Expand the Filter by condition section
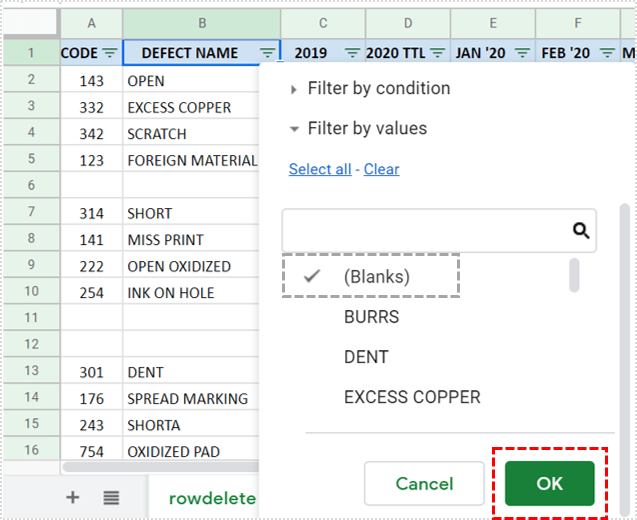This screenshot has height=520, width=637. pos(378,89)
